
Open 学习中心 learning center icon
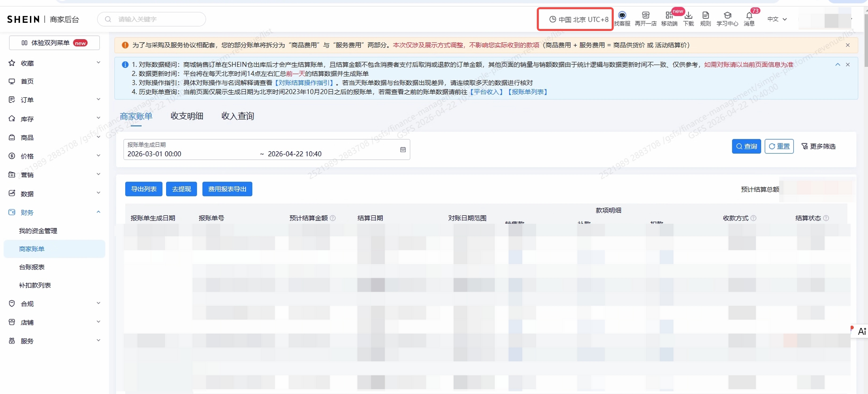tap(727, 16)
